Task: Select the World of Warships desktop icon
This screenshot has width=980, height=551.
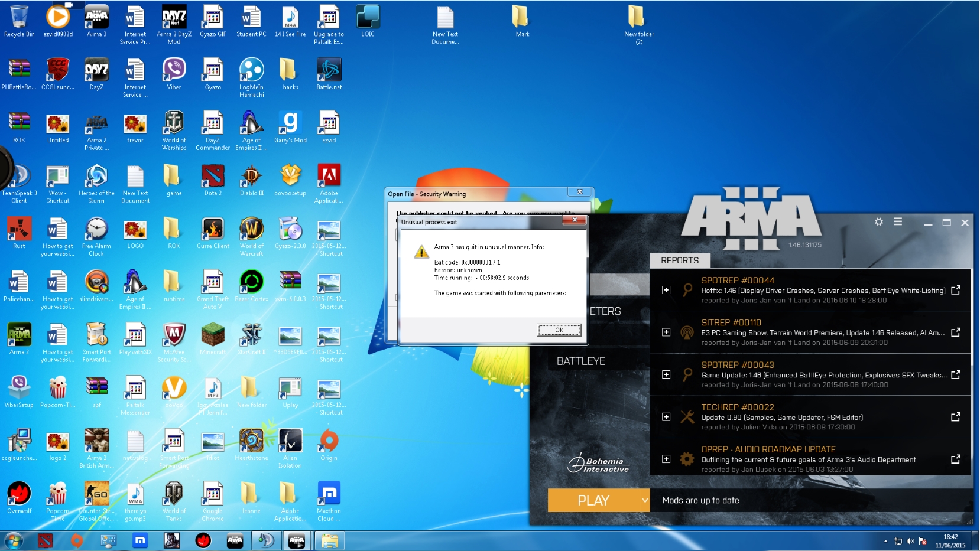Action: pyautogui.click(x=174, y=131)
